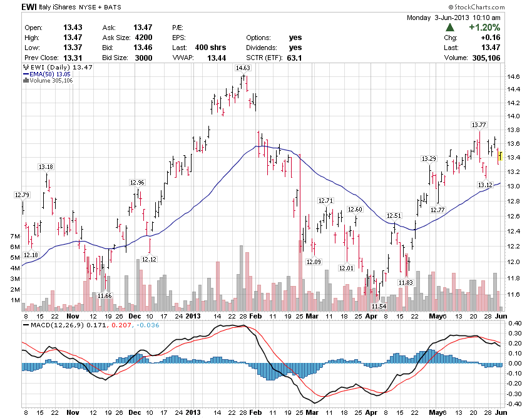
Task: Click the +1.20% percent change value
Action: click(484, 28)
